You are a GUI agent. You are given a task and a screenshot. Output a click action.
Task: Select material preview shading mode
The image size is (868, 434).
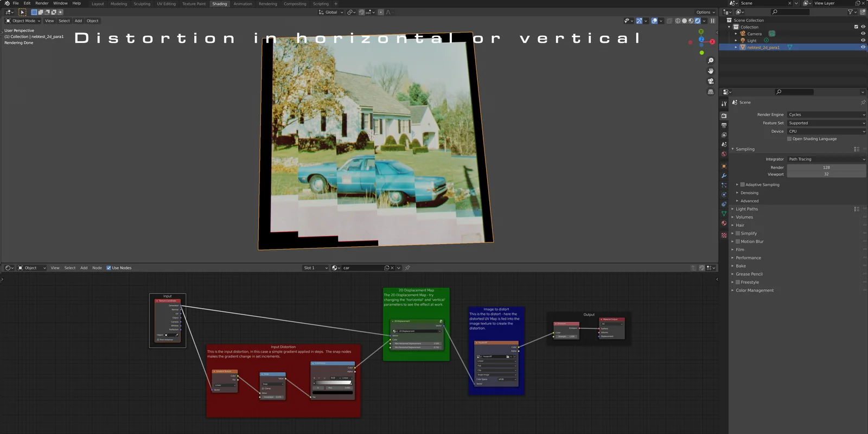[x=691, y=21]
